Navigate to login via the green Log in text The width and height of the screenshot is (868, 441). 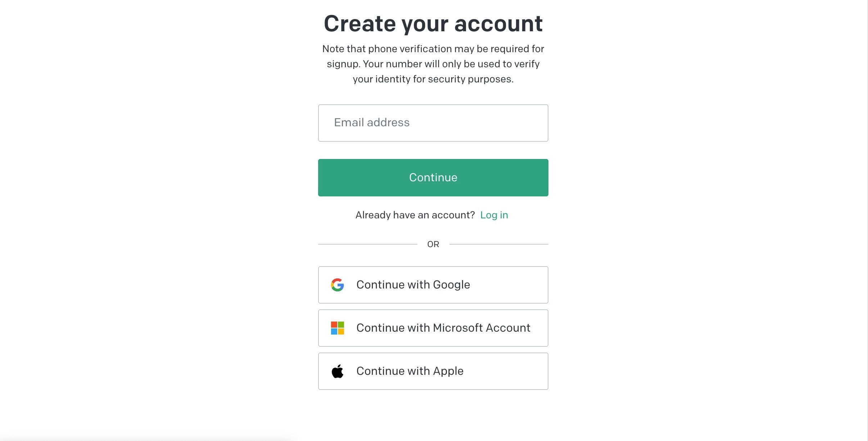[494, 215]
